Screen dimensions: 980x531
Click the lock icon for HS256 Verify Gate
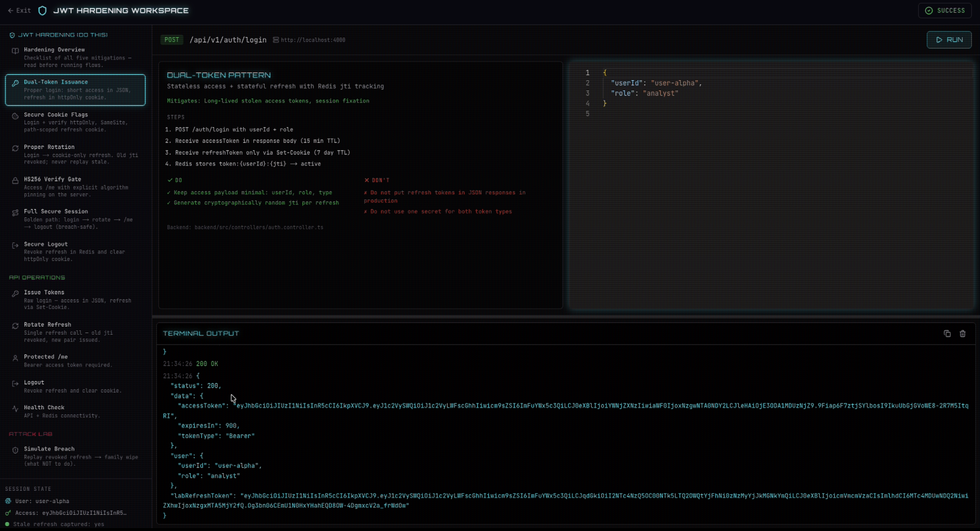15,181
